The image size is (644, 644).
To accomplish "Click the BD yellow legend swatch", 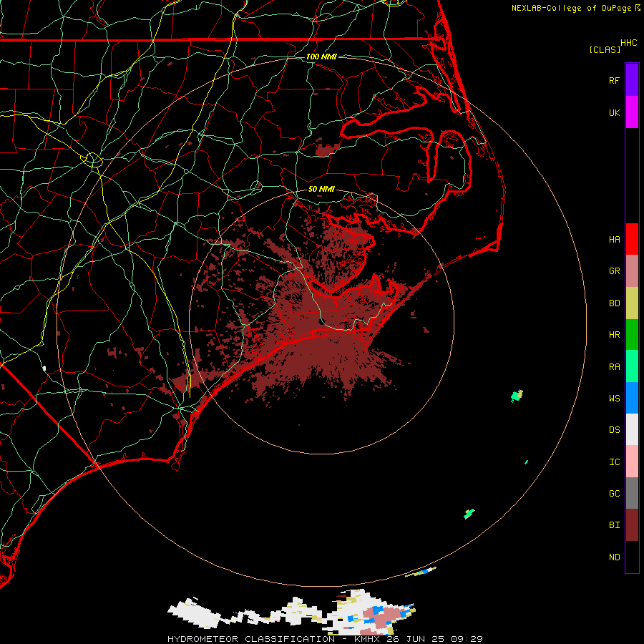I will pyautogui.click(x=632, y=303).
